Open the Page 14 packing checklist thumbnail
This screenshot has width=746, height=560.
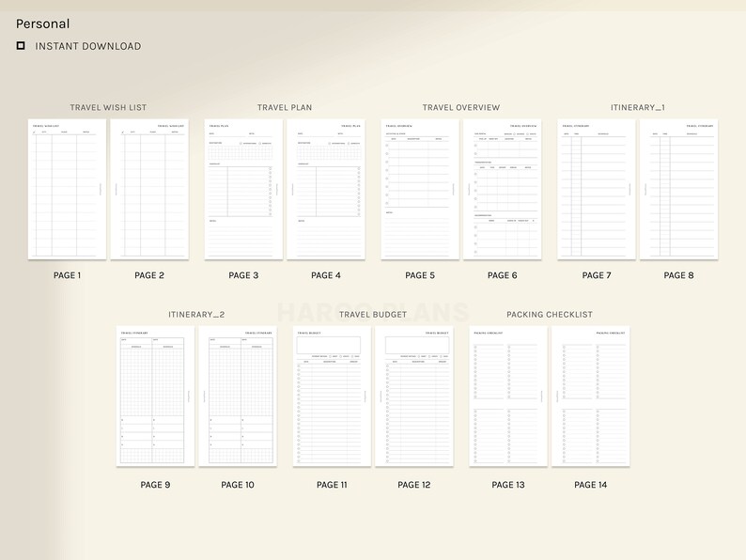coord(591,396)
